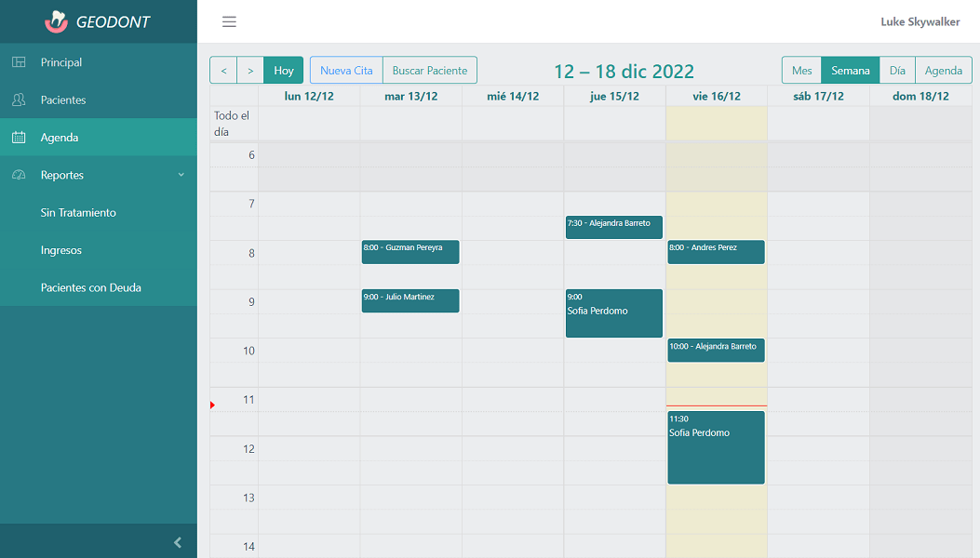Collapse the sidebar with bottom arrow
Image resolution: width=980 pixels, height=558 pixels.
(178, 542)
